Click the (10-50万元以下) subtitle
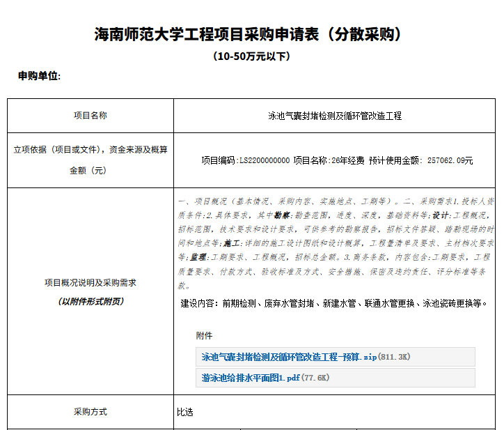Viewport: 504px width, 430px height. pos(251,56)
